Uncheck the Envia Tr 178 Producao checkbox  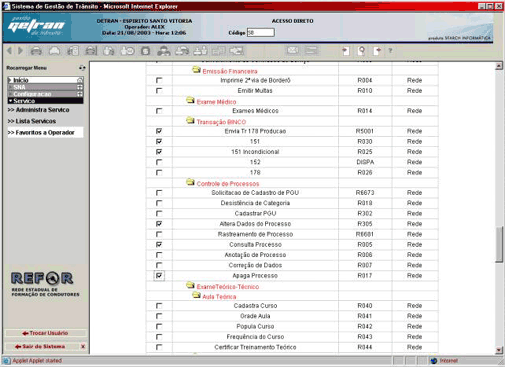tap(159, 131)
